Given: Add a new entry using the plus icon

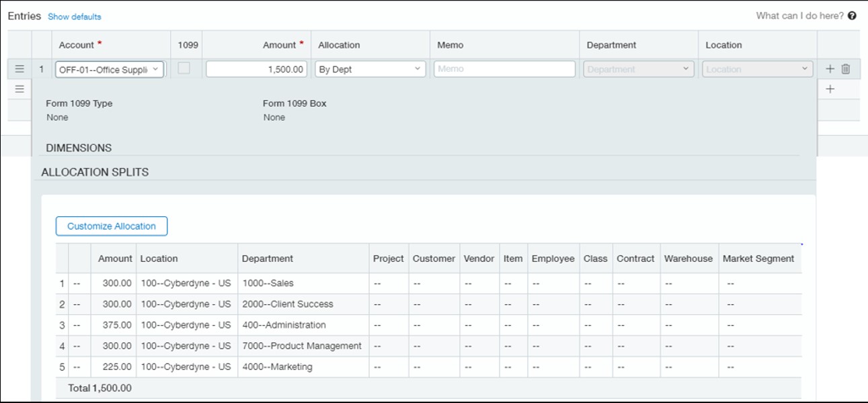Looking at the screenshot, I should 829,68.
